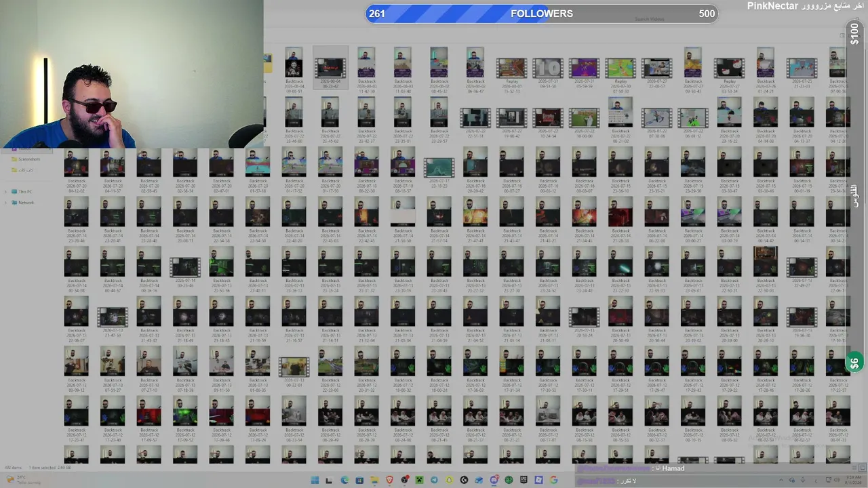Viewport: 868px width, 488px height.
Task: Select Backtrack clip 2026-07-22 23-45-02
Action: [330, 120]
